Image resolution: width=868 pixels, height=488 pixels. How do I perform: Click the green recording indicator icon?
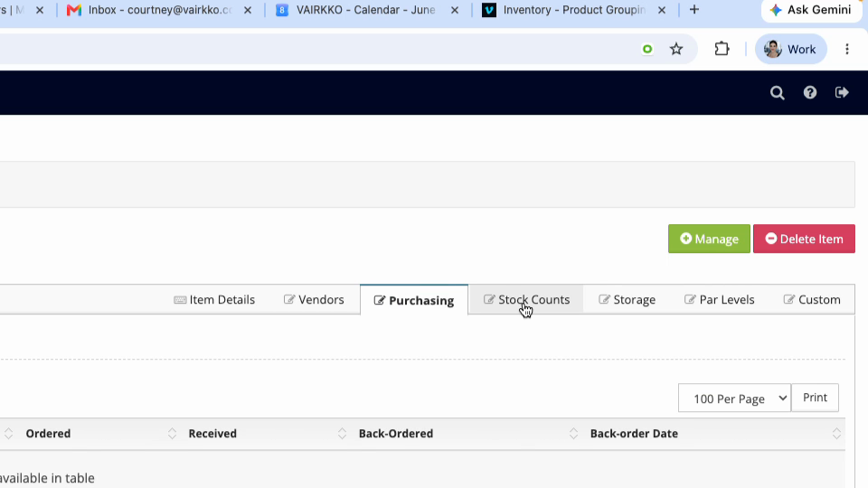point(647,49)
